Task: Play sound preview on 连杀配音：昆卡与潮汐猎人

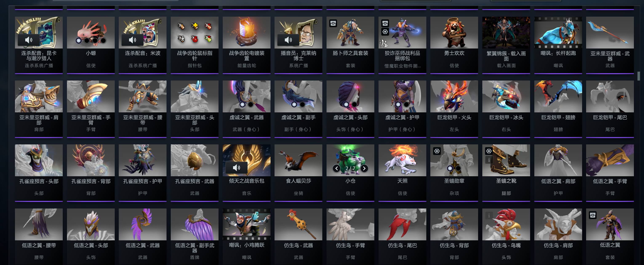Action: pyautogui.click(x=29, y=40)
